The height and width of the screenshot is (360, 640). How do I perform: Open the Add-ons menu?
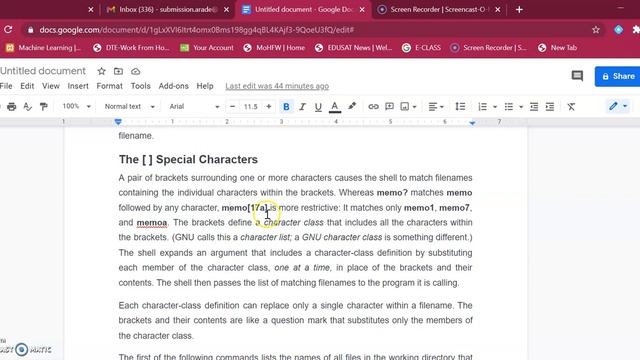[x=173, y=86]
